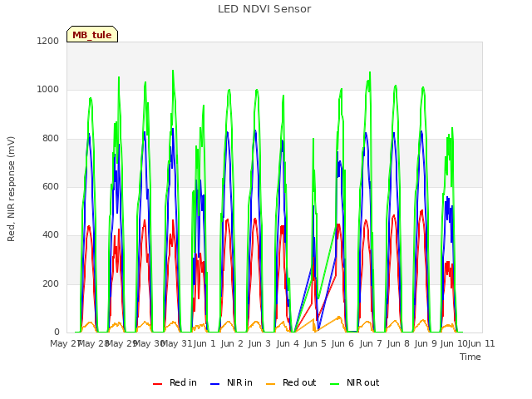Screen dimensions: 532x399
Task: Click the Time x-axis label
Action: [470, 357]
